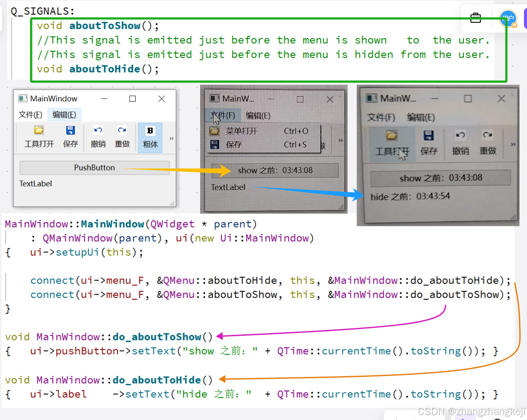Click the briefcase icon at top right
Image resolution: width=527 pixels, height=420 pixels.
click(x=476, y=18)
